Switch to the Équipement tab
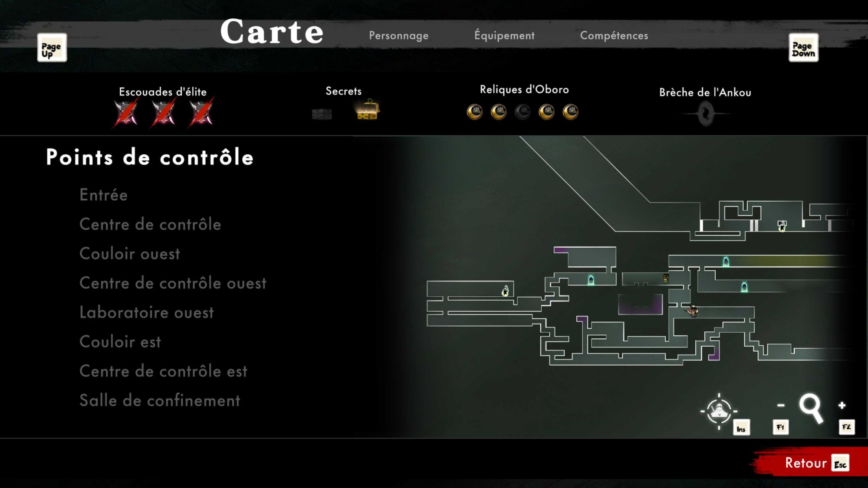 (x=504, y=35)
